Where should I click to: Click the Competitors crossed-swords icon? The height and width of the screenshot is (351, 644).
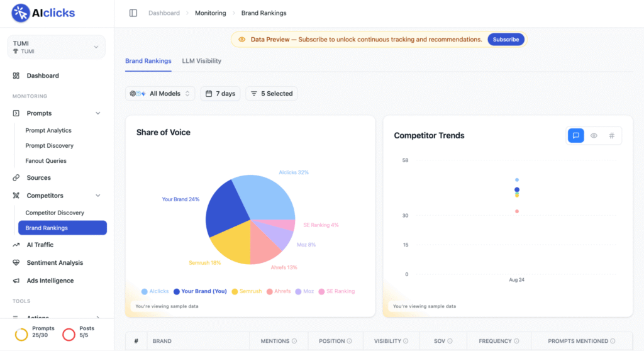16,195
